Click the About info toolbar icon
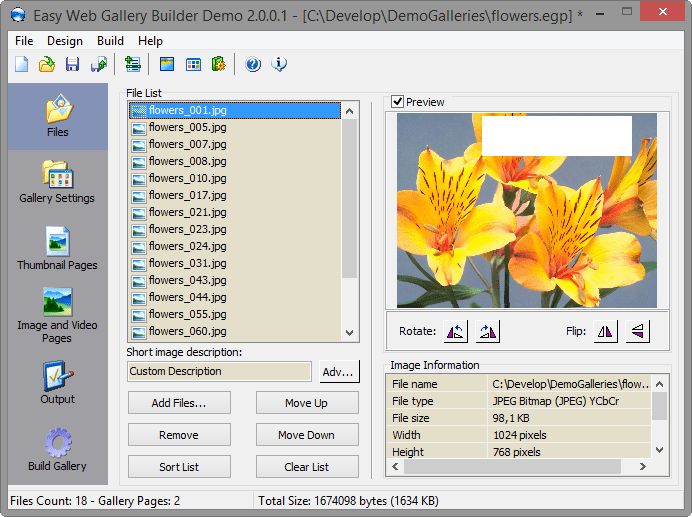 point(279,64)
